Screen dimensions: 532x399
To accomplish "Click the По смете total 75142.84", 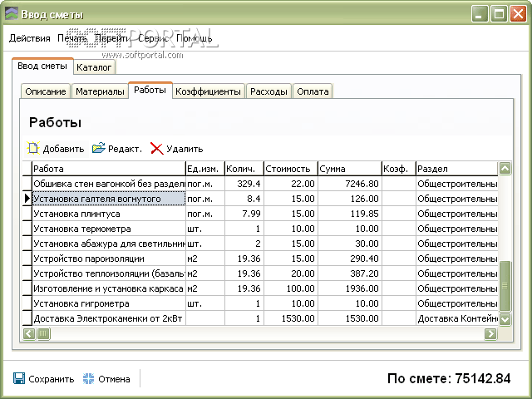I will pos(449,378).
